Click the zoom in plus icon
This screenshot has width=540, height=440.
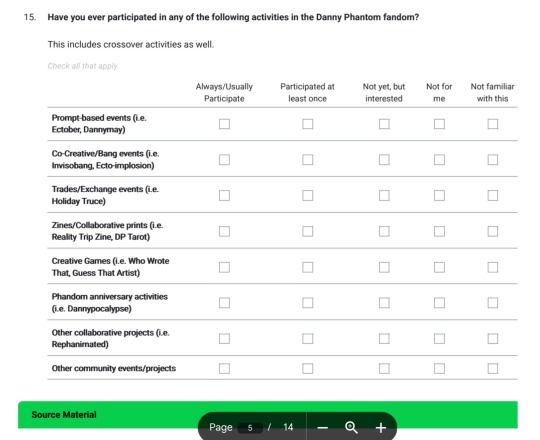pyautogui.click(x=381, y=428)
